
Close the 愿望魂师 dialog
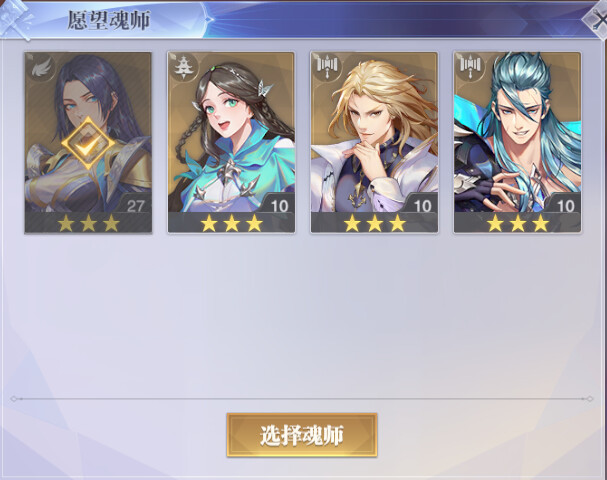pyautogui.click(x=598, y=19)
